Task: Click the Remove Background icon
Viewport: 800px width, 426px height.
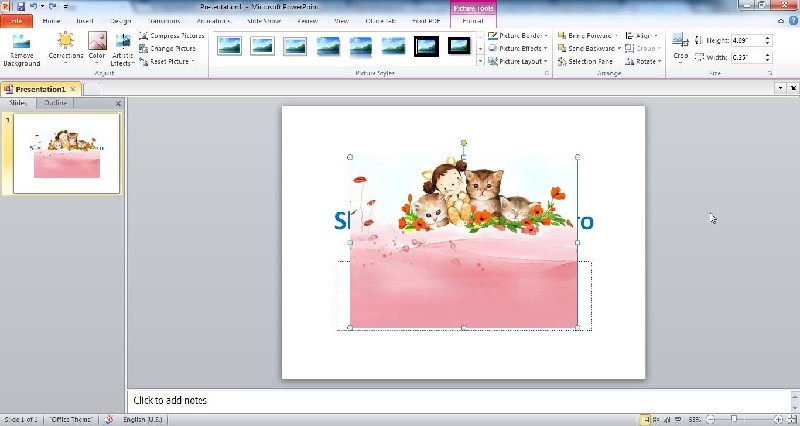Action: tap(21, 48)
